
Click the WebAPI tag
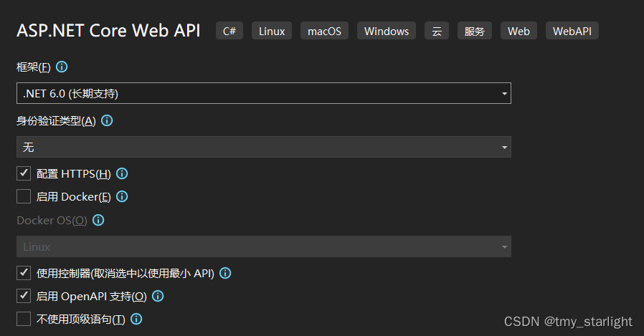(x=572, y=31)
